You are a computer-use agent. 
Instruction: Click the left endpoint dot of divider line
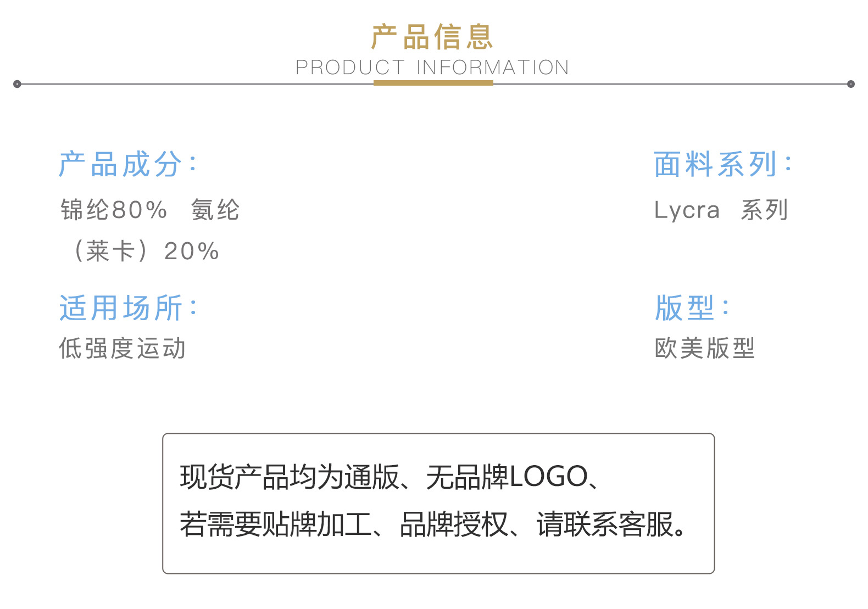(17, 84)
